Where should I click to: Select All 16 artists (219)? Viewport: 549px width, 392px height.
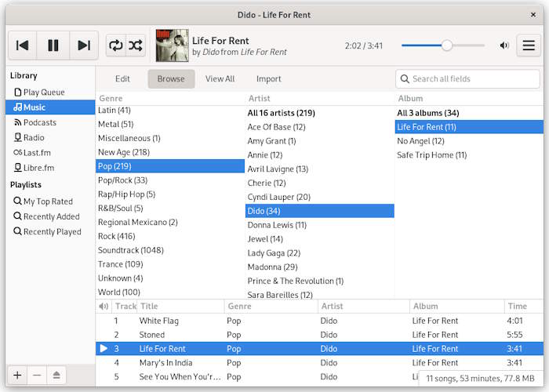[x=320, y=113]
